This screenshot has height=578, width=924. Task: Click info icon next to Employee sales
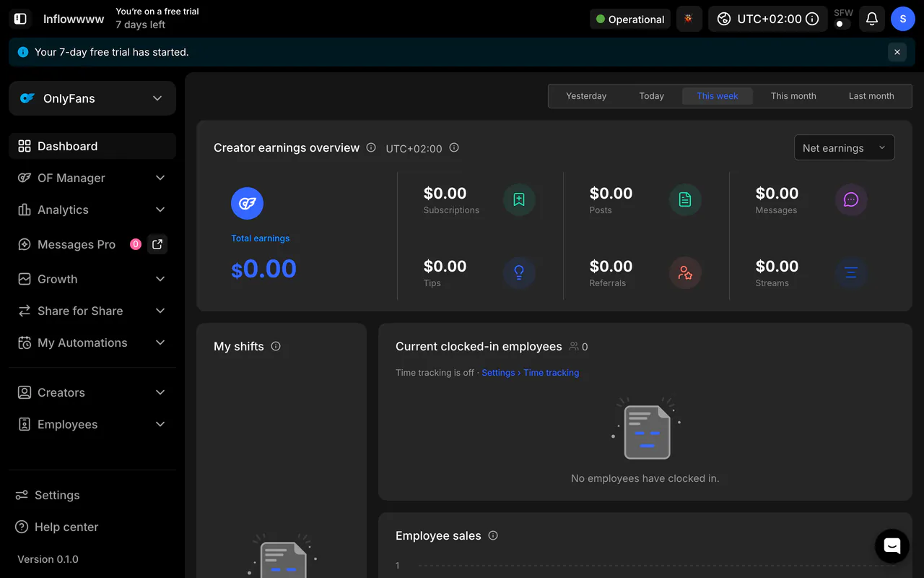pos(493,535)
